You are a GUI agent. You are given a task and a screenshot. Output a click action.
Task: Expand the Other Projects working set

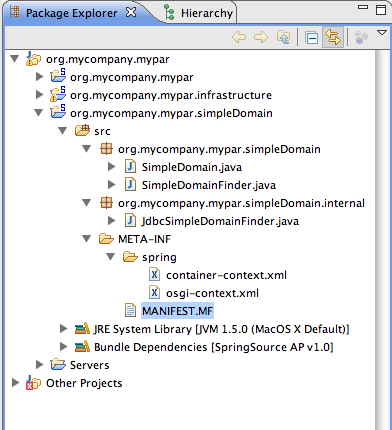15,383
